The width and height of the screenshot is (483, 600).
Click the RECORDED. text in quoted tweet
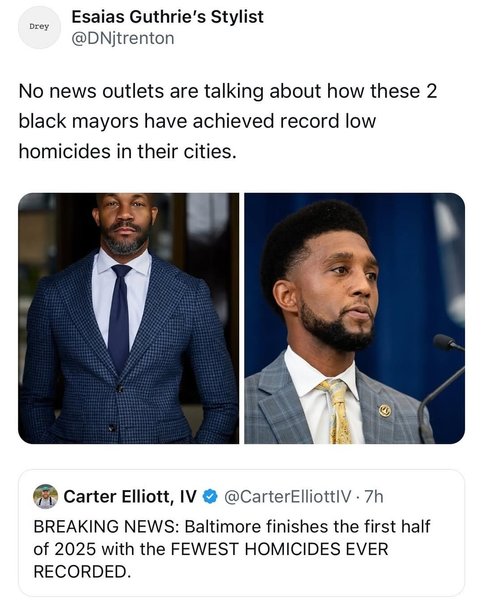point(82,572)
